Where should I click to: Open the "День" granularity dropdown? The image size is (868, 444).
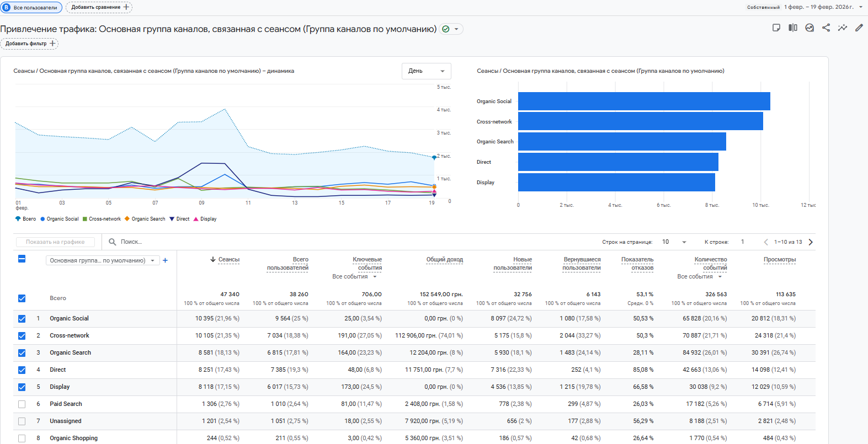click(x=426, y=71)
